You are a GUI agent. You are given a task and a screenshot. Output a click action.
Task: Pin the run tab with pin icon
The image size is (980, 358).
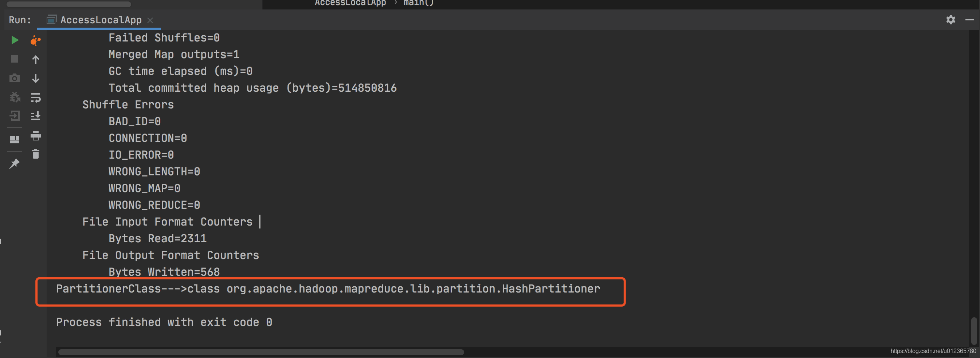click(x=15, y=163)
